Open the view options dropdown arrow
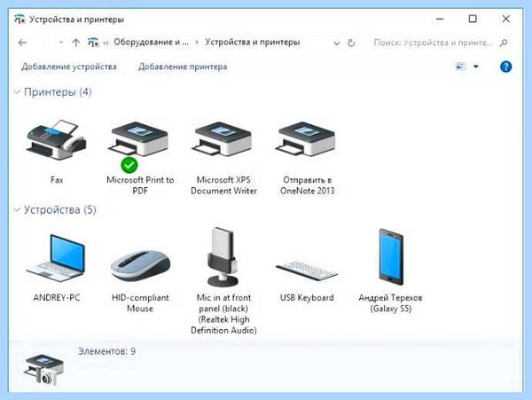 click(476, 67)
